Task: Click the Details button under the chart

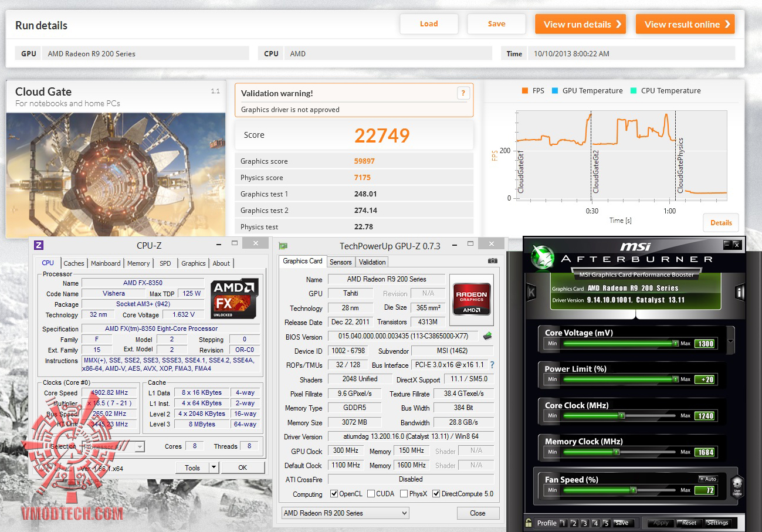Action: [x=721, y=223]
